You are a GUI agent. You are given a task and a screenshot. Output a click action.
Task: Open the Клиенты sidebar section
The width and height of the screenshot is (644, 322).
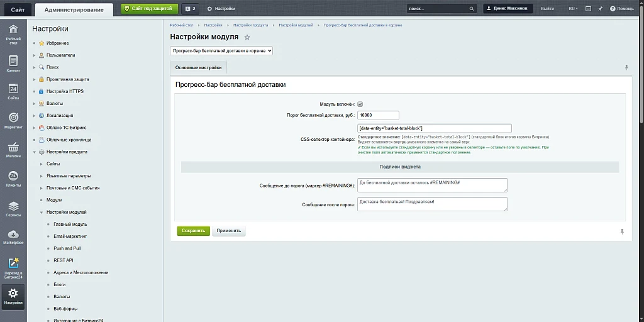(x=13, y=179)
